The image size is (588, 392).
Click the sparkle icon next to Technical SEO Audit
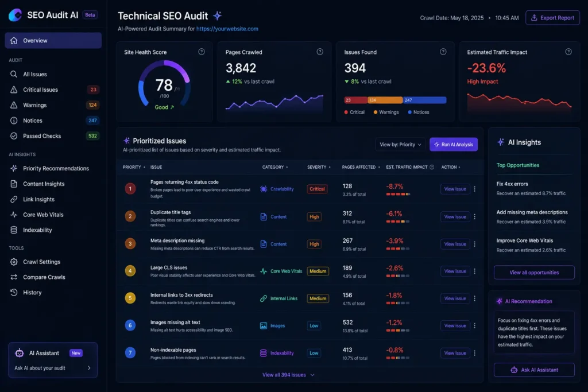[218, 15]
